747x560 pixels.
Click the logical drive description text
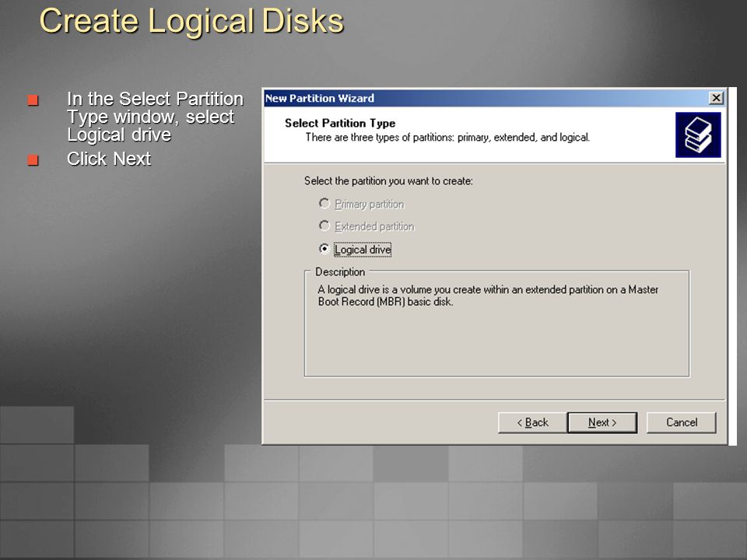click(488, 296)
